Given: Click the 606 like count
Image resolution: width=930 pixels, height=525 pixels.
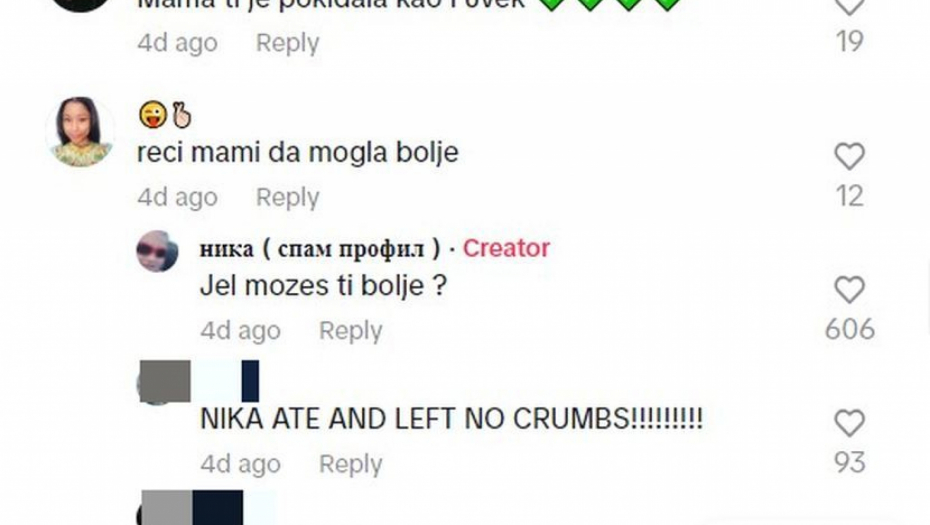Looking at the screenshot, I should (x=849, y=329).
